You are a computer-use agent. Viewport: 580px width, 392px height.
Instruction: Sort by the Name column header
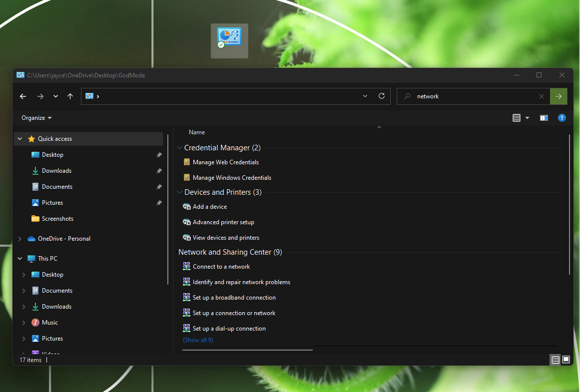pos(197,132)
